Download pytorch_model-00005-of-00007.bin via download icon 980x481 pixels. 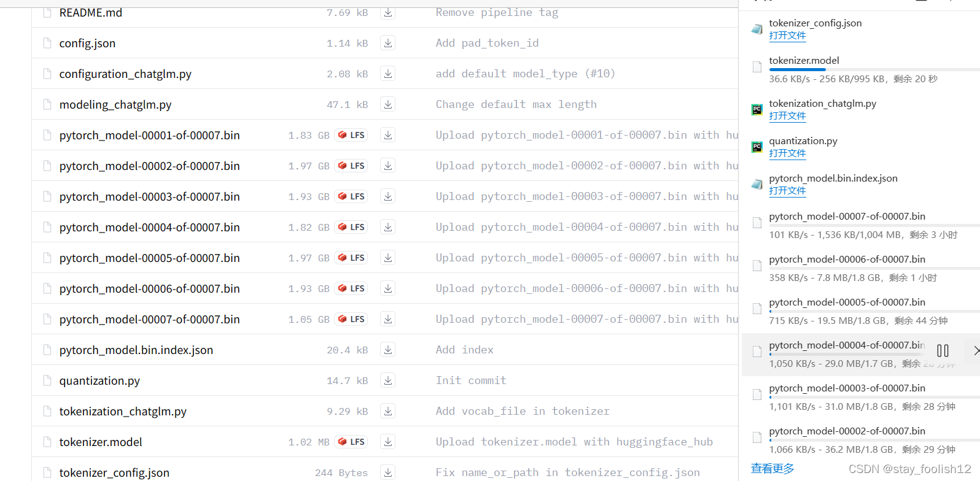click(388, 258)
